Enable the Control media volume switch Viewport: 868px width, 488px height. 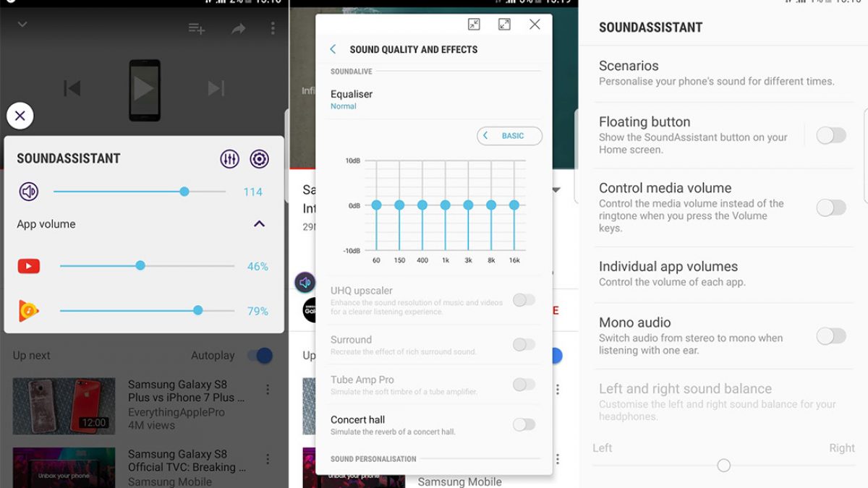tap(831, 207)
